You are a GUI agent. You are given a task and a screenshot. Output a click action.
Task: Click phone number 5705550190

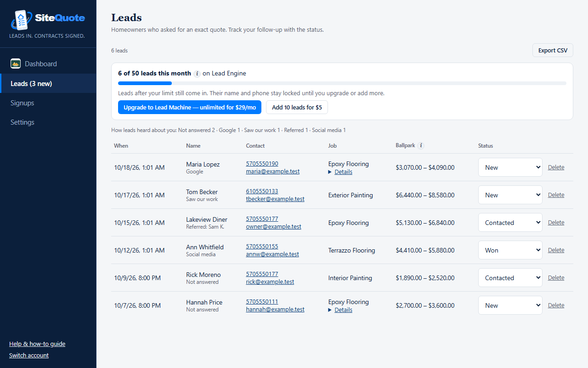pyautogui.click(x=262, y=164)
